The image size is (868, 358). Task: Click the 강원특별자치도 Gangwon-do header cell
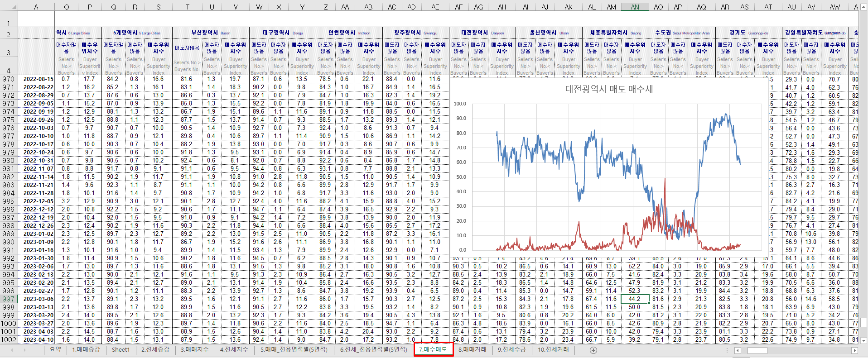pyautogui.click(x=815, y=33)
